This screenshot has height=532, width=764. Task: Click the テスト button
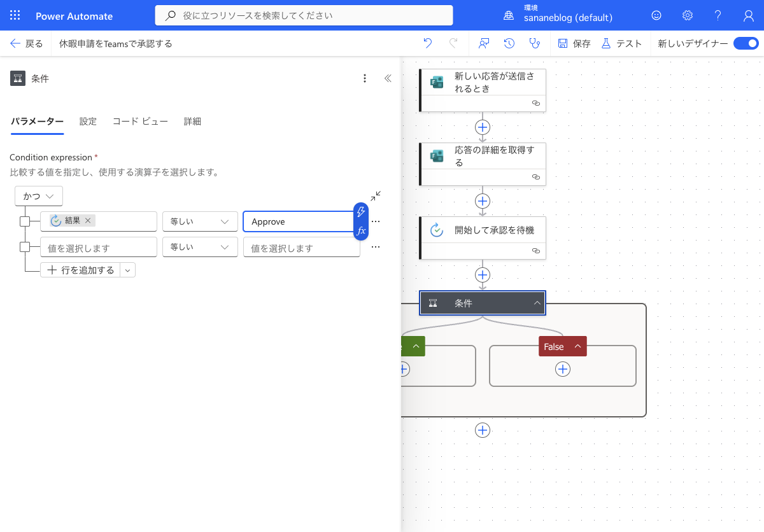point(621,43)
